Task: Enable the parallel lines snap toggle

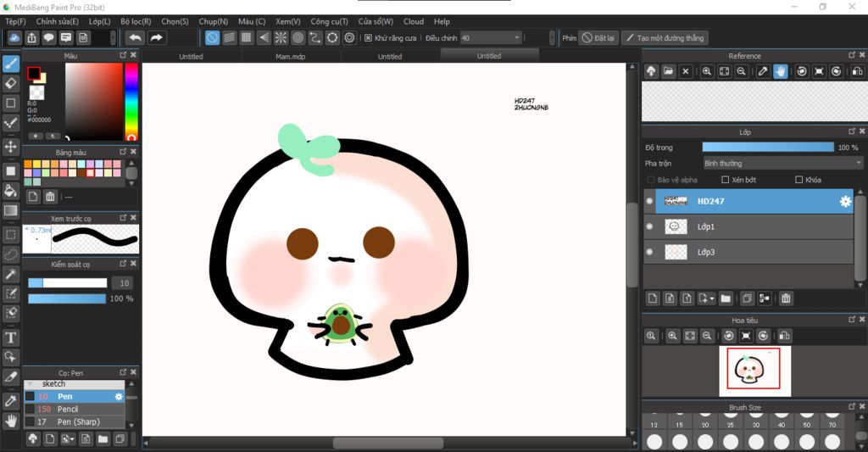Action: [x=229, y=37]
